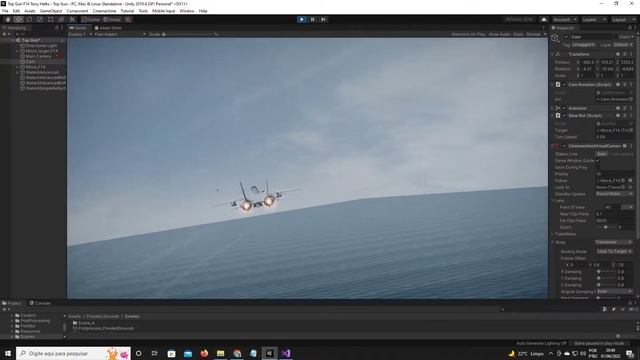Open the cloud services icon
Screen dimensions: 640x360
(544, 20)
